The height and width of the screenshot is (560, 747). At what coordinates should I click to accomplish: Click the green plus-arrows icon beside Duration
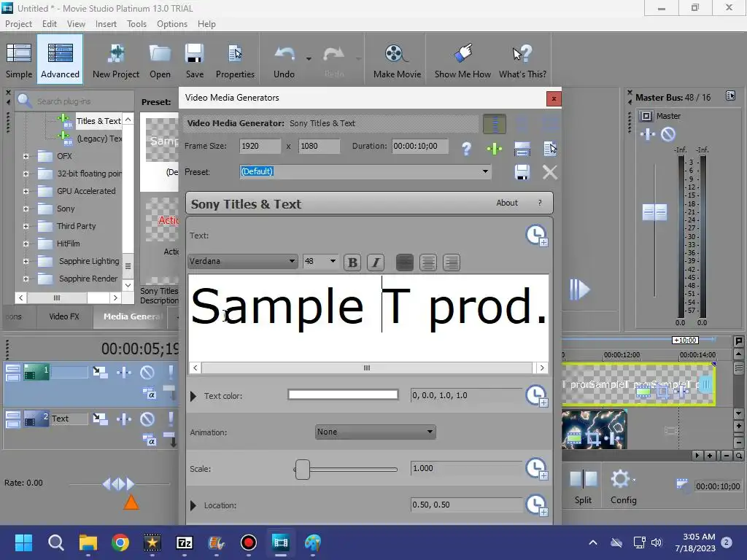(x=495, y=149)
